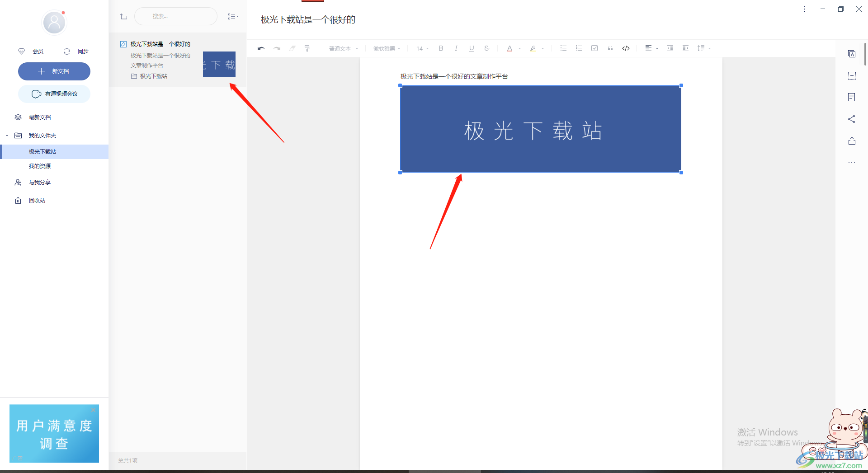868x473 pixels.
Task: Open the 会员 membership link
Action: [x=38, y=52]
